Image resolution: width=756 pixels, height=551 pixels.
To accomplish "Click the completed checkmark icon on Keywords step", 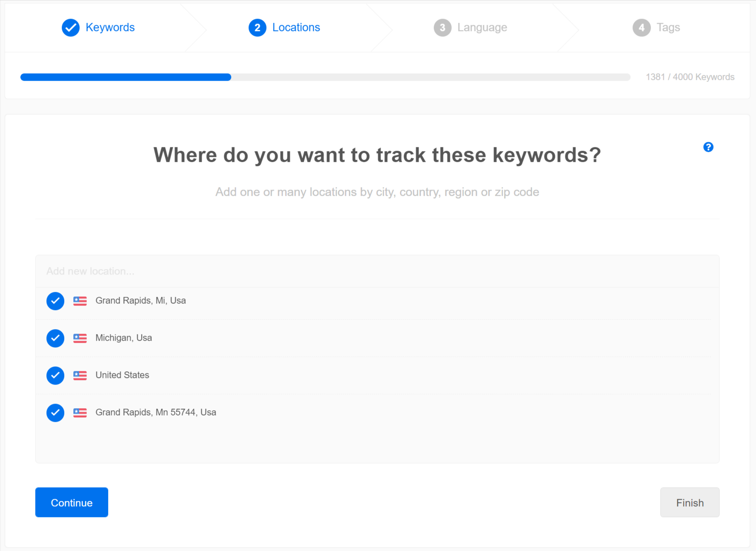I will (70, 27).
